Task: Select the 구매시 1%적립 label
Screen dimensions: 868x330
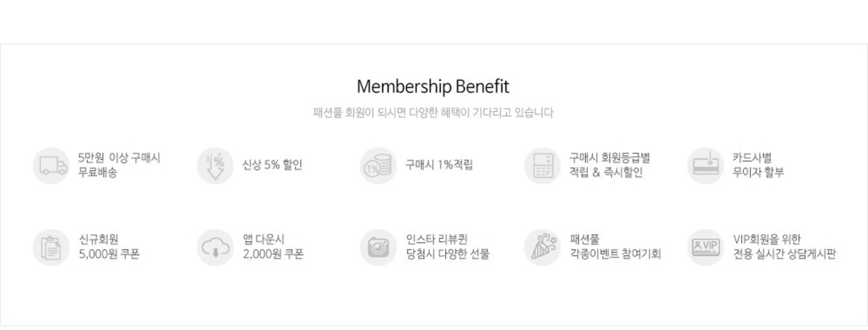Action: (x=439, y=165)
